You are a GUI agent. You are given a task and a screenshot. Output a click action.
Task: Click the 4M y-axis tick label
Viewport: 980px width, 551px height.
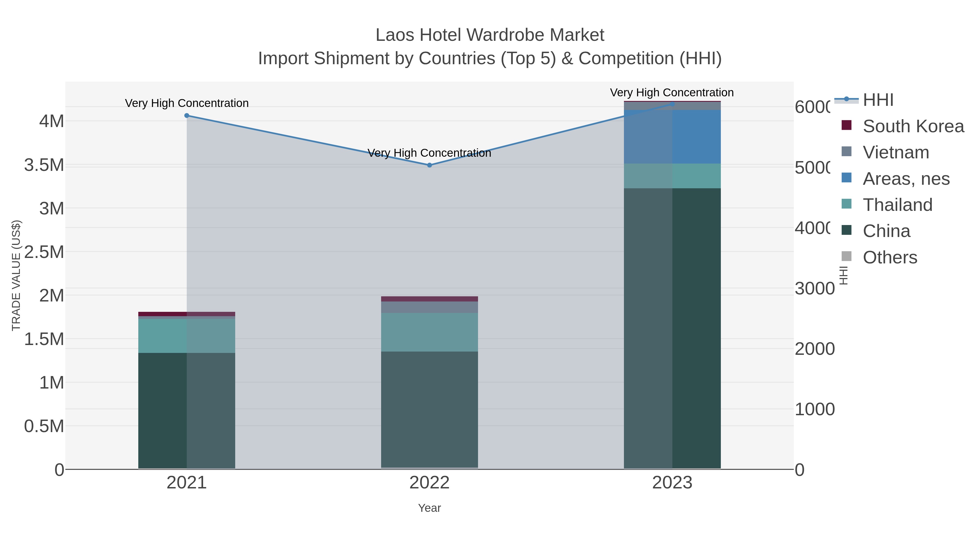(52, 121)
